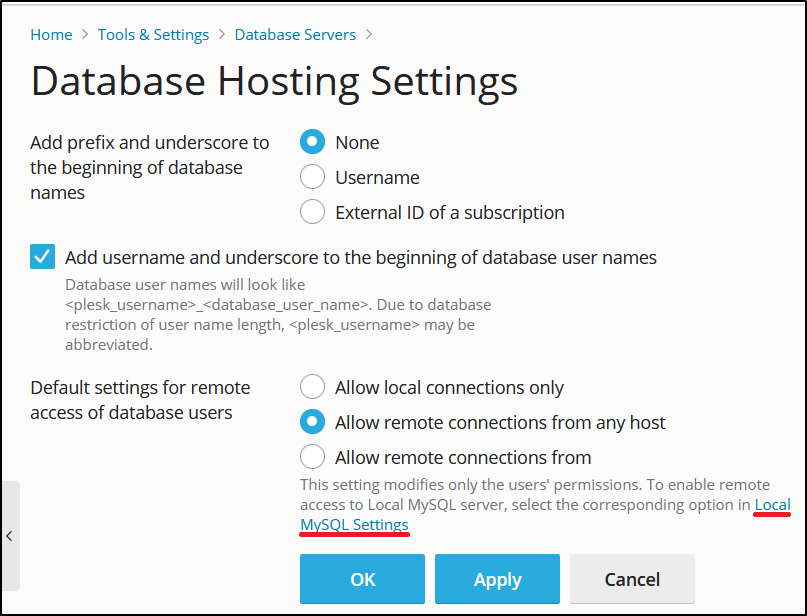Cancel the database hosting changes
The width and height of the screenshot is (807, 616).
pyautogui.click(x=632, y=580)
